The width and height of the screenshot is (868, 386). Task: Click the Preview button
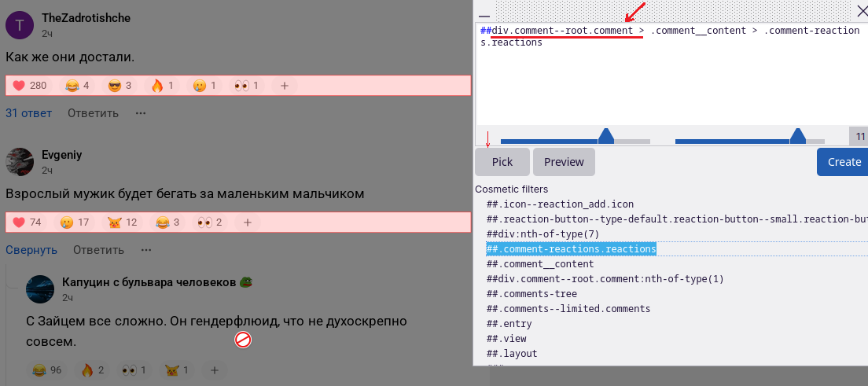pyautogui.click(x=564, y=162)
